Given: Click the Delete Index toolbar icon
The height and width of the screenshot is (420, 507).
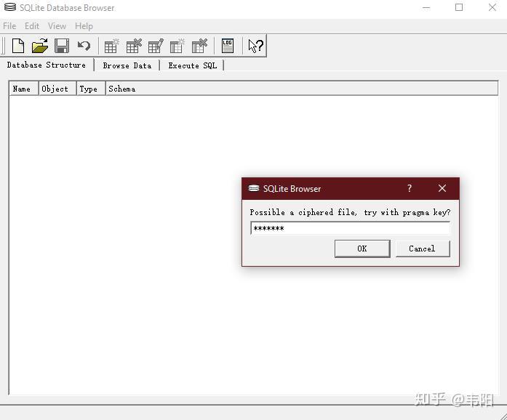Looking at the screenshot, I should click(199, 46).
